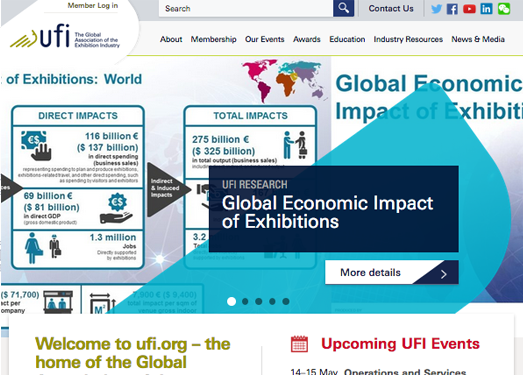The width and height of the screenshot is (523, 375).
Task: Click arrow on More details button
Action: click(x=443, y=274)
